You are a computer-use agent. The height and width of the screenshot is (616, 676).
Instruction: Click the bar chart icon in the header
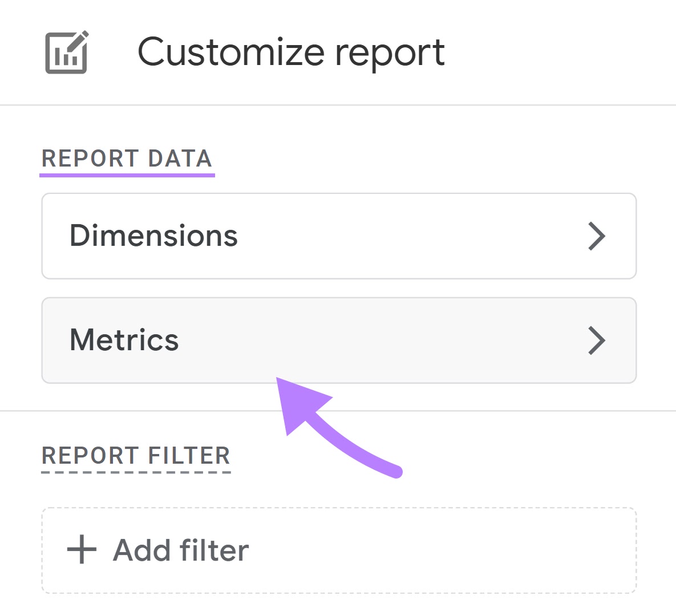point(64,57)
